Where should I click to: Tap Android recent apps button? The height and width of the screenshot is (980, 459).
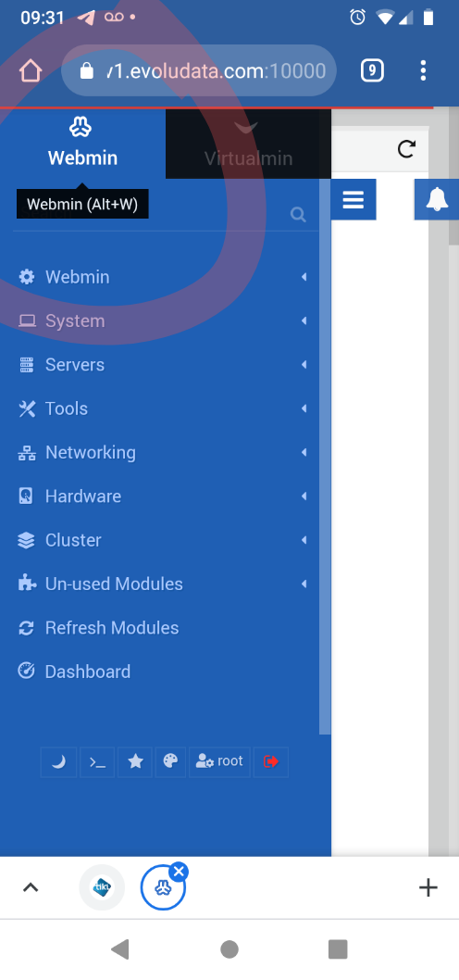click(x=338, y=949)
